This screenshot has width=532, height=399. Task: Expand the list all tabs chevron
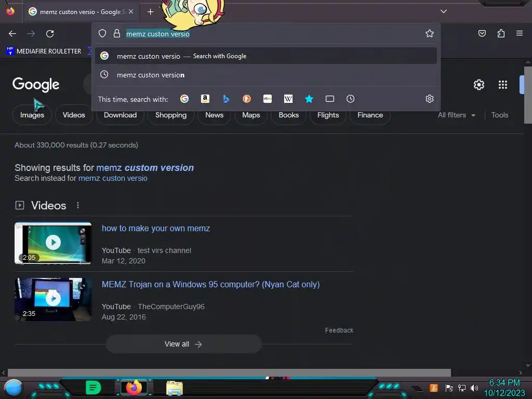[444, 11]
